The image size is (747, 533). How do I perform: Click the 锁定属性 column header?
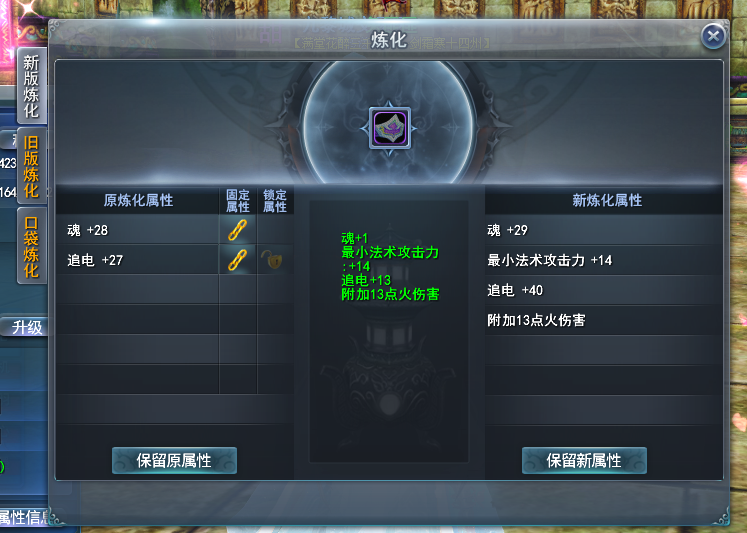[x=275, y=201]
